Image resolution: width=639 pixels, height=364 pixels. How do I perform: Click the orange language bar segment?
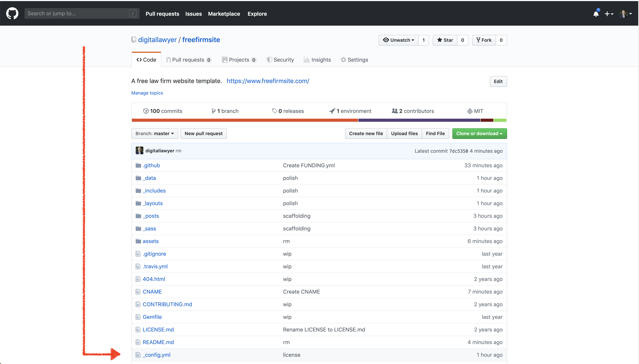click(245, 120)
